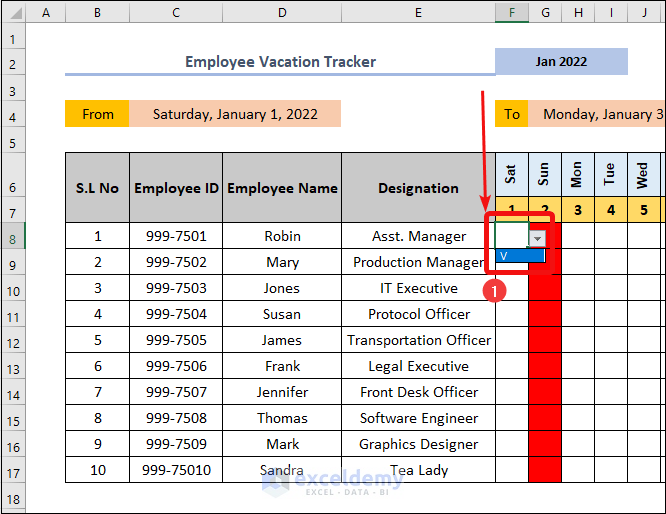Click the Jan 2022 month cell
The width and height of the screenshot is (666, 514).
click(x=561, y=62)
